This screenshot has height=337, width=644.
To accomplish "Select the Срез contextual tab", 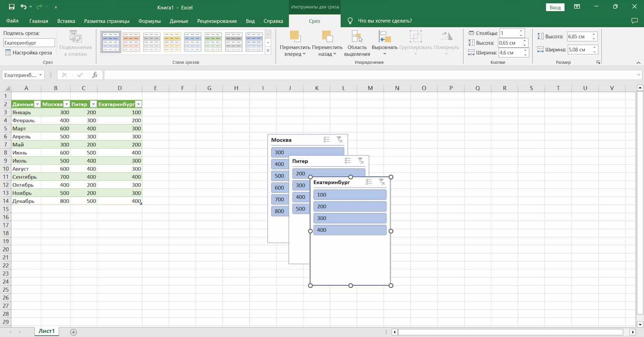I will click(314, 21).
